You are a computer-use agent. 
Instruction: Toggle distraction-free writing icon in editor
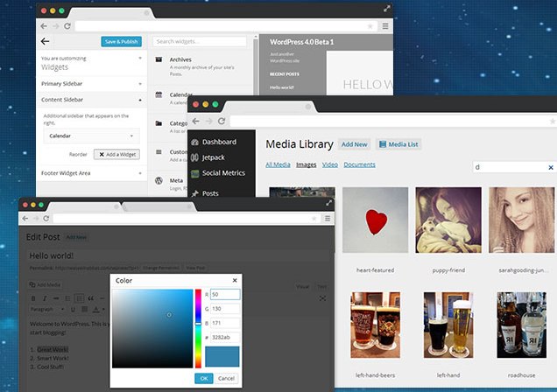pos(322,298)
